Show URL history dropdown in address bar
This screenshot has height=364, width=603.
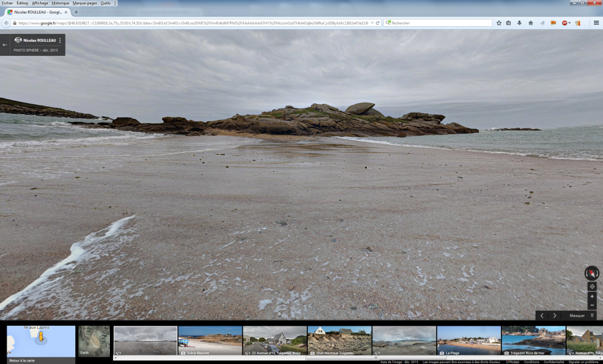372,23
